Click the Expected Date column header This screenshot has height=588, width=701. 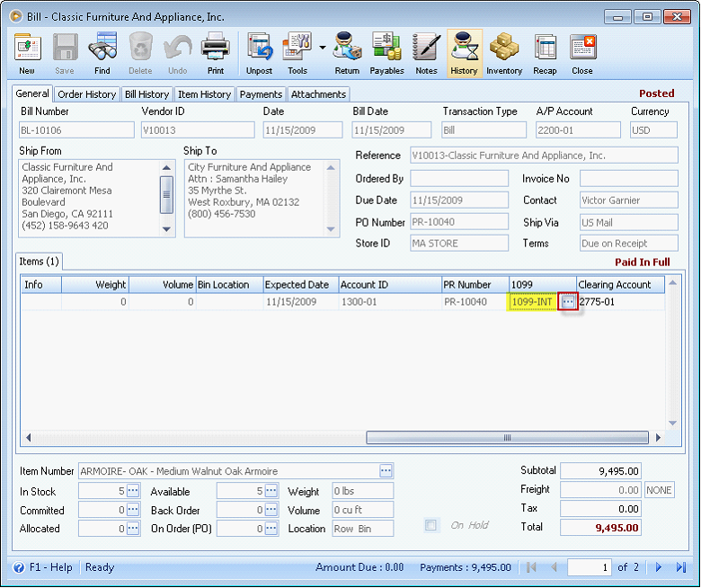click(x=300, y=285)
